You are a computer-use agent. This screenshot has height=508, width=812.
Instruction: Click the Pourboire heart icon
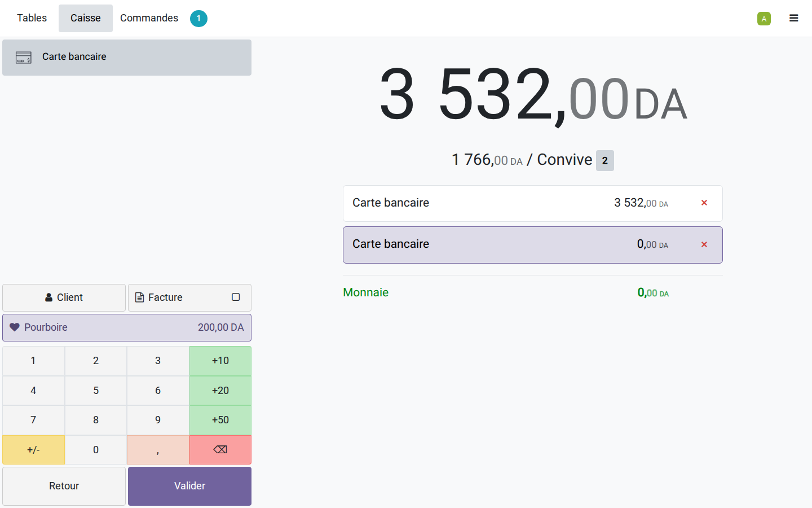coord(15,327)
